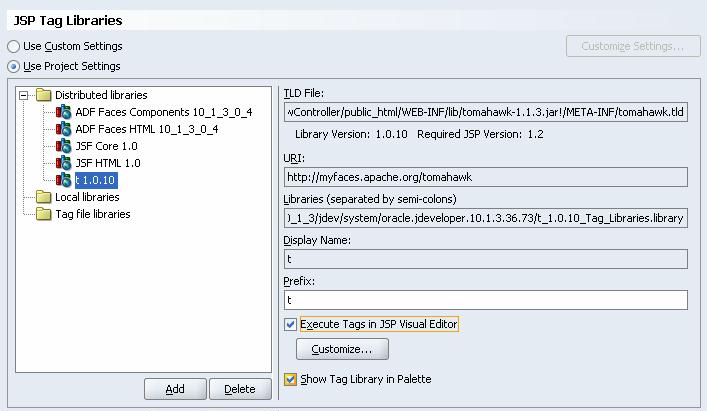This screenshot has width=707, height=411.
Task: Select the JSF Core 1.0 tree item
Action: pos(107,146)
